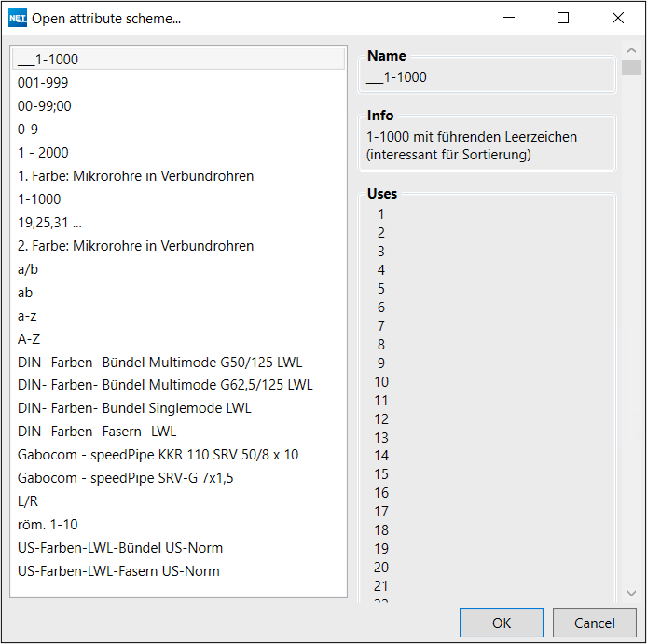Click the NET application icon in title bar

tap(18, 18)
